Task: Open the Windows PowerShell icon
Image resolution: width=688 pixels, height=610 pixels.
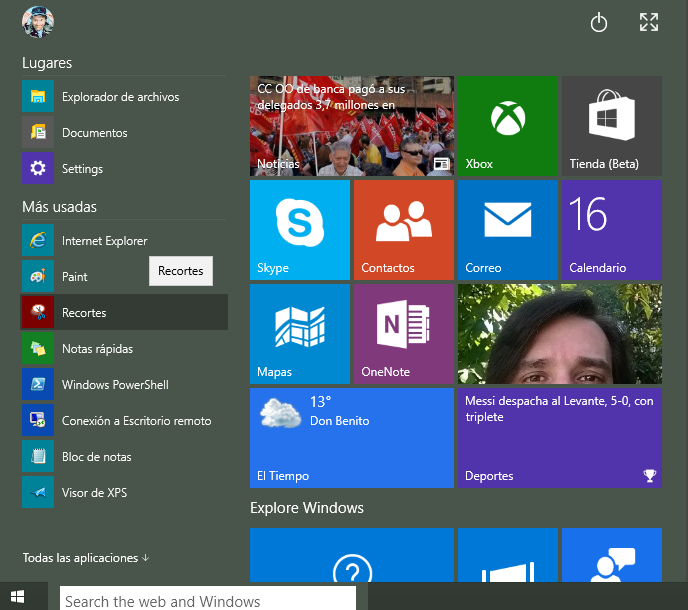Action: tap(38, 384)
